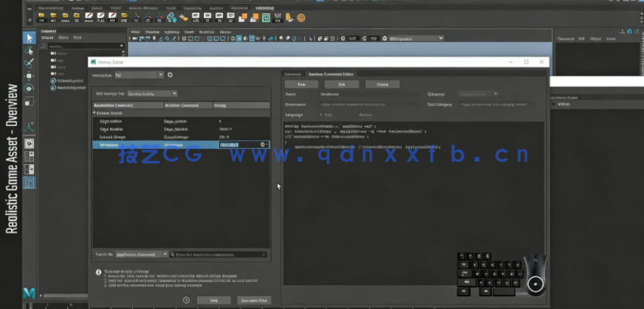Open the viewport Panels menu
Screen dimensions: 644x309
tap(225, 32)
